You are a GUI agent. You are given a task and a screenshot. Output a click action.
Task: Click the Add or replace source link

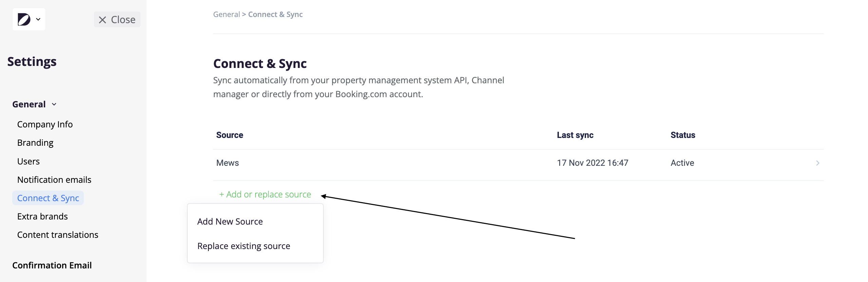pos(265,194)
